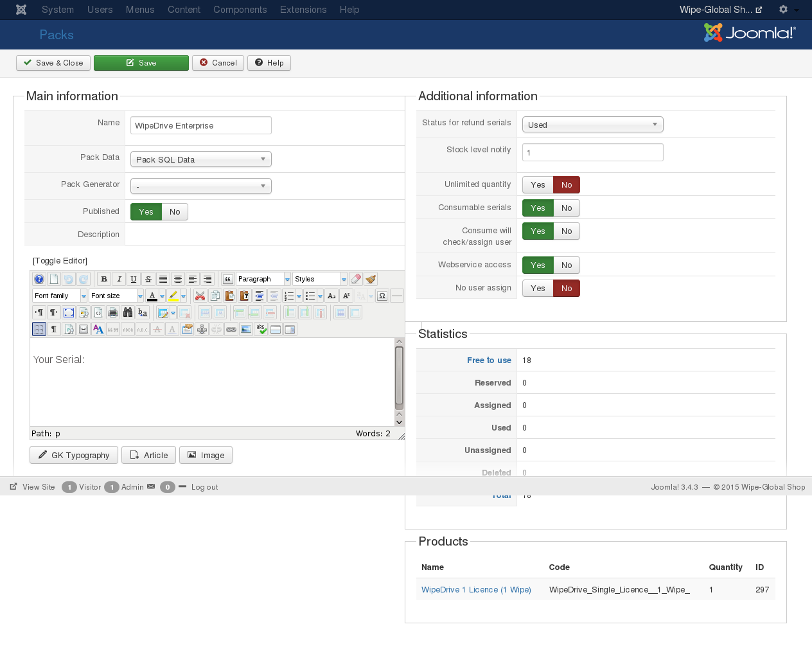Viewport: 812px width, 667px height.
Task: Open the Extensions menu
Action: (303, 10)
